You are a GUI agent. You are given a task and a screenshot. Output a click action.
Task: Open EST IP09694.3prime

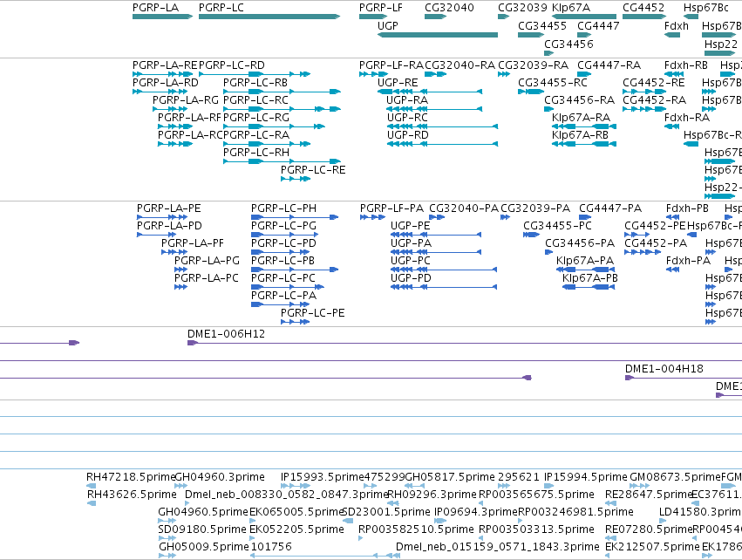click(475, 512)
